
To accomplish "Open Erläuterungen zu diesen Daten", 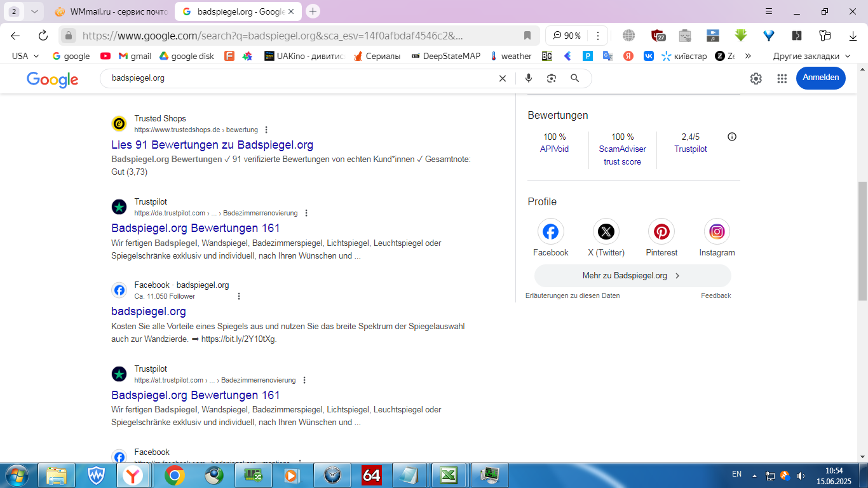I will tap(573, 295).
